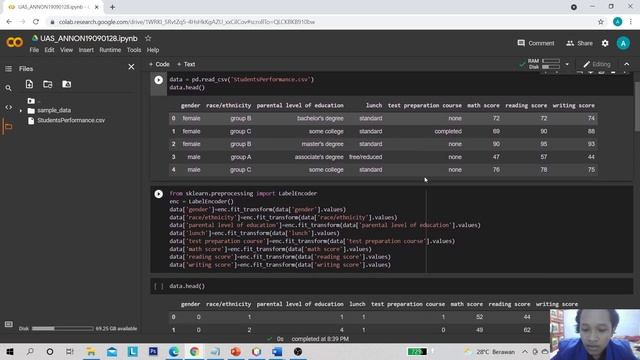The image size is (640, 360).
Task: Click the notebook vertical scrollbar
Action: click(x=637, y=106)
